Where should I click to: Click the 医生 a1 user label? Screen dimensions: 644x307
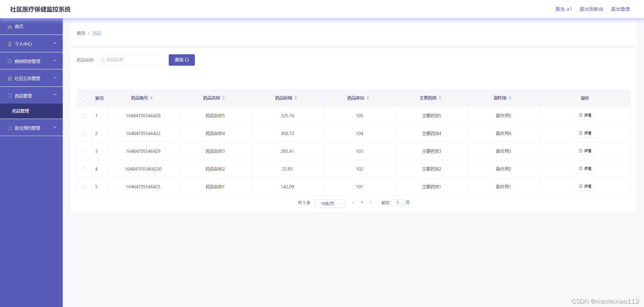(563, 9)
